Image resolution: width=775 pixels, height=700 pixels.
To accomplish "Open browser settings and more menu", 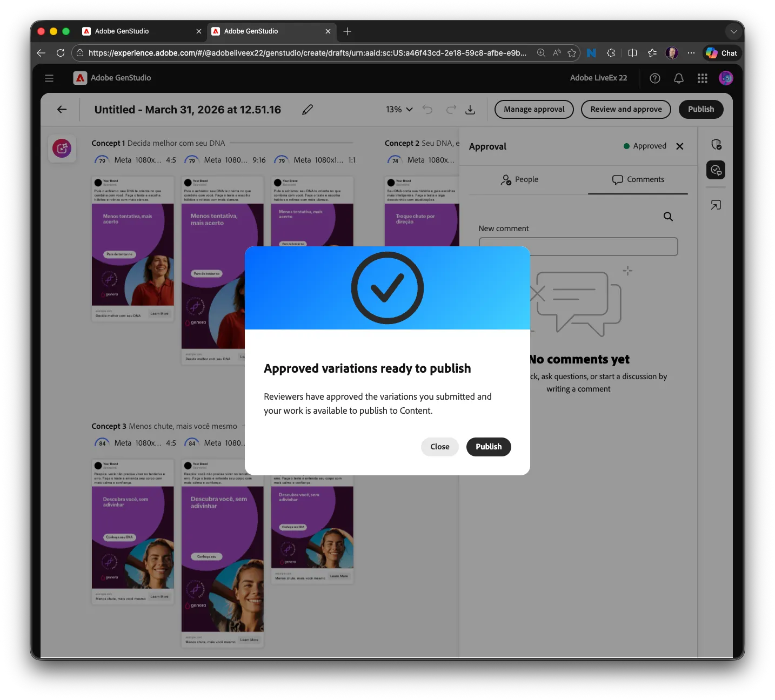I will [691, 53].
